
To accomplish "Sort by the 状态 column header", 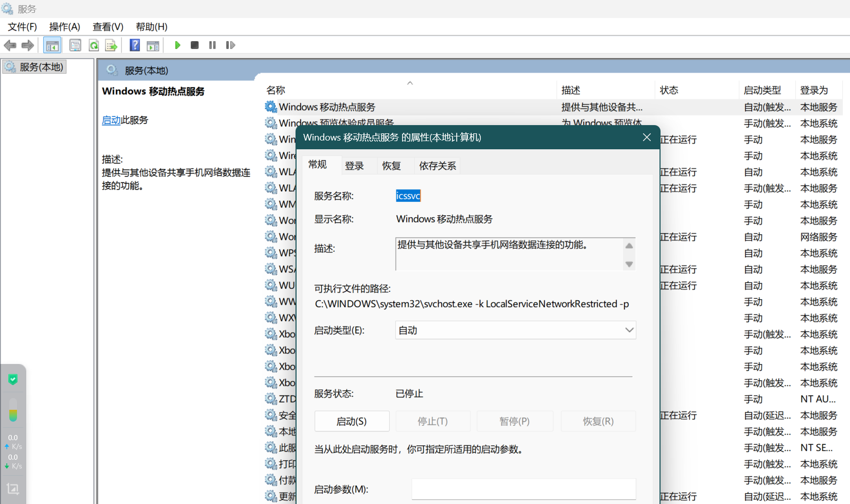I will pyautogui.click(x=697, y=90).
